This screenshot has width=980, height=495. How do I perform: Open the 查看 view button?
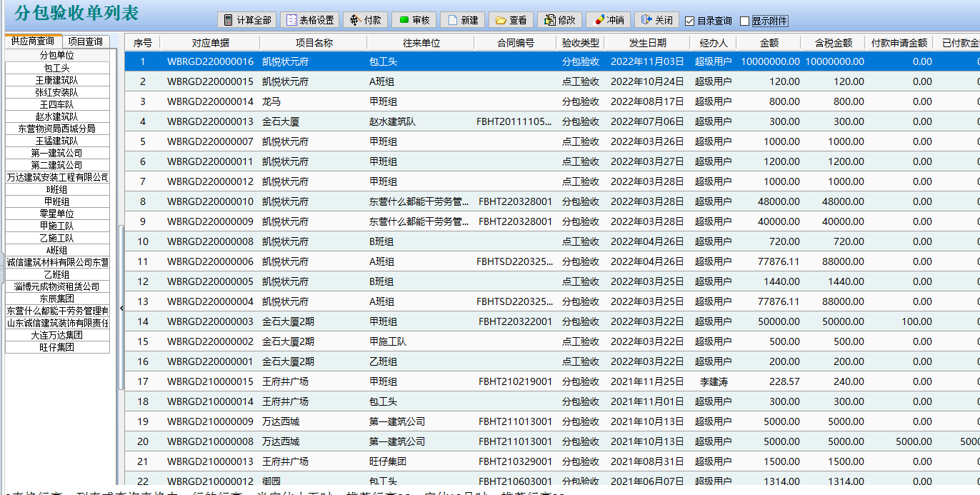click(x=511, y=20)
